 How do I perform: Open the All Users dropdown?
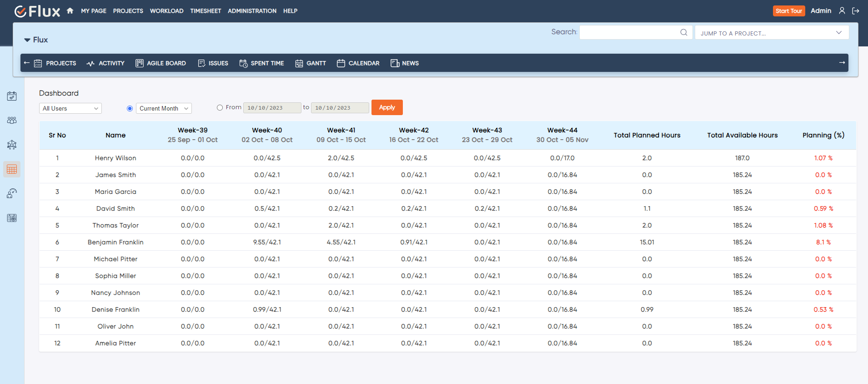tap(70, 108)
